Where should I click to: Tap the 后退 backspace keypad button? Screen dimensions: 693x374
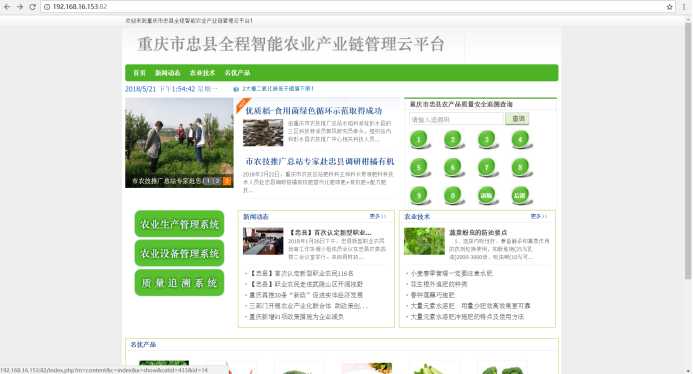click(520, 195)
